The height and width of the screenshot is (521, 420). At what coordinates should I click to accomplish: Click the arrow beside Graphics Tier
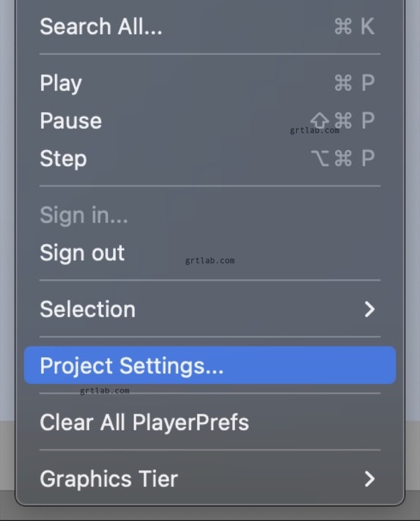[371, 478]
